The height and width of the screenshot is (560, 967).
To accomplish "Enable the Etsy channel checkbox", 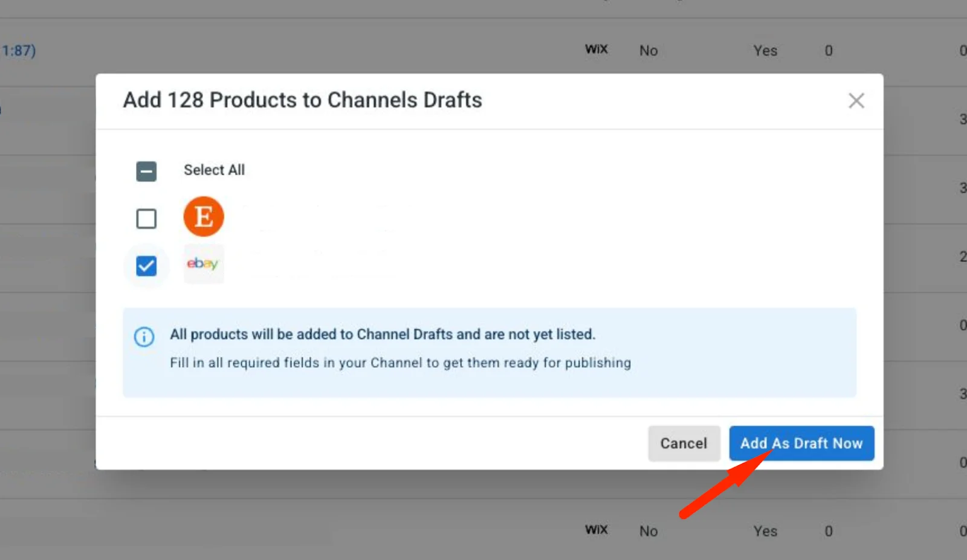I will pos(146,218).
